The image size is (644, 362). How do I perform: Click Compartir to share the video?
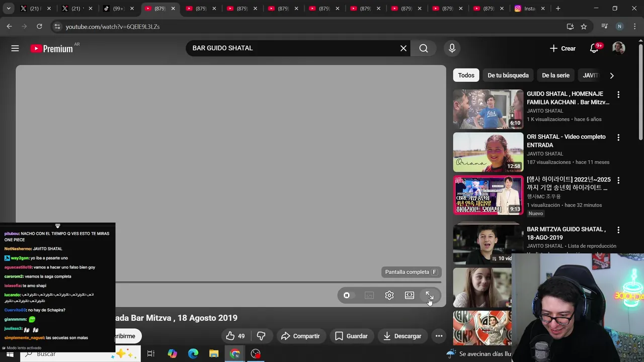300,336
